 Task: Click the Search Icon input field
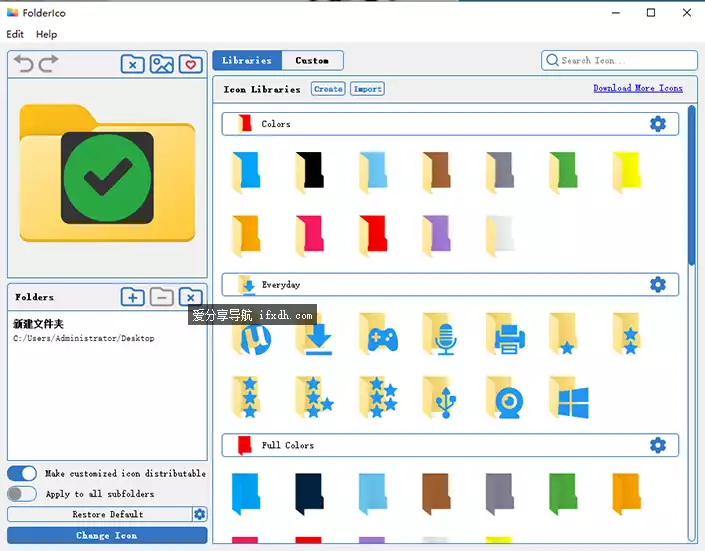coord(625,61)
